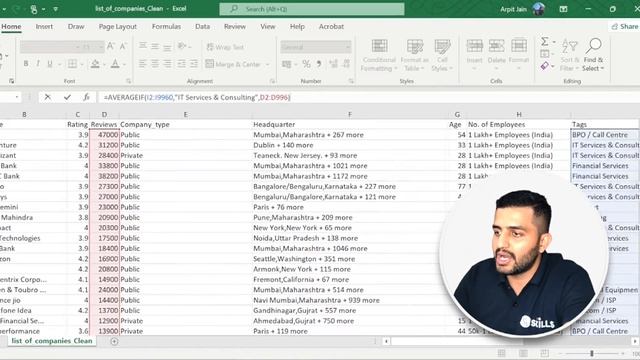The image size is (640, 360).
Task: Open the View tab
Action: 268,27
